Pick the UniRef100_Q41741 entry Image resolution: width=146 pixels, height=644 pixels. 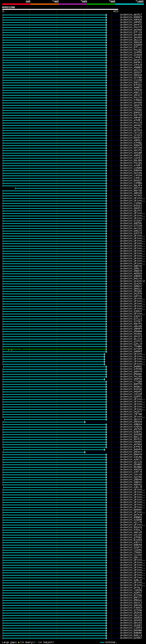point(131,70)
